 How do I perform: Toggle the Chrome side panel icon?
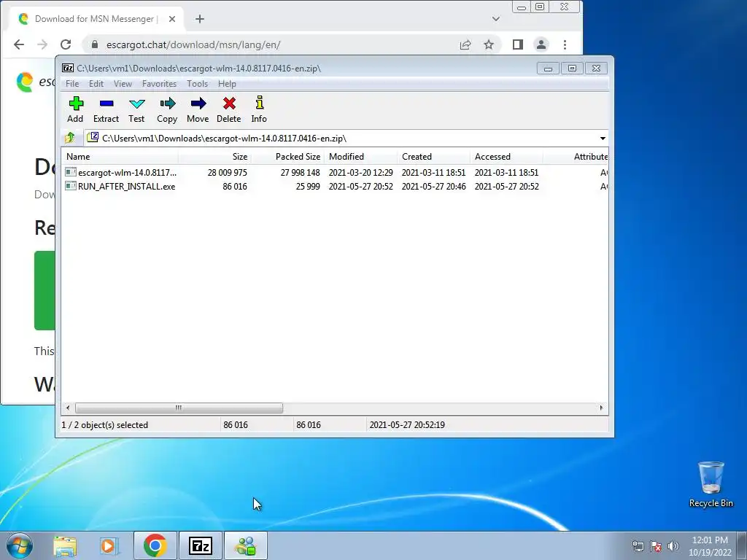[x=518, y=44]
